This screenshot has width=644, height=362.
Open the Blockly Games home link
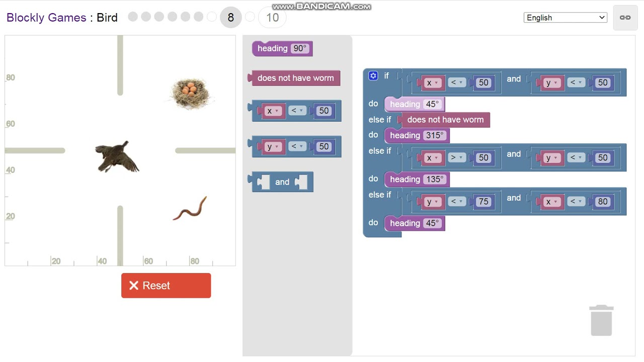point(46,18)
